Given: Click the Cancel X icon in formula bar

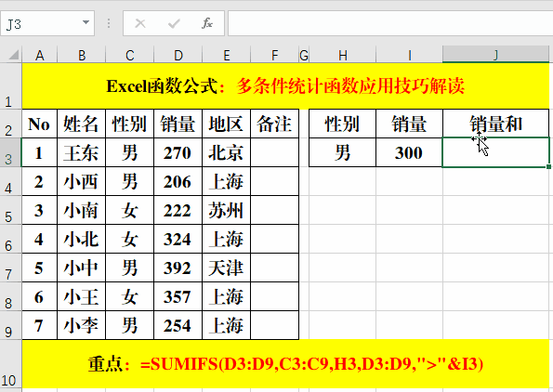Looking at the screenshot, I should [140, 23].
